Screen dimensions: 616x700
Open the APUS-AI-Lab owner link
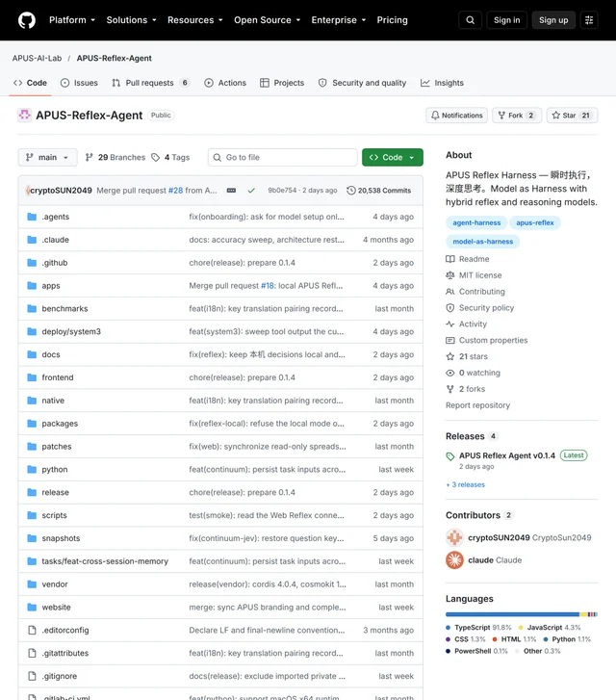coord(37,58)
